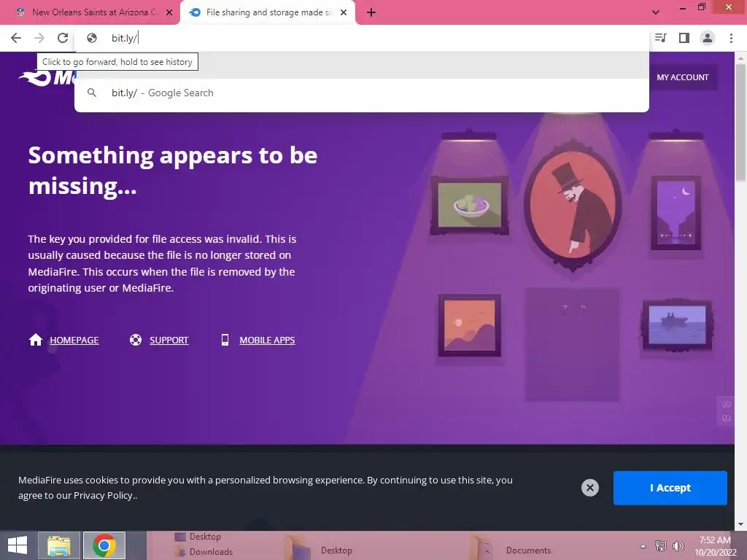Choose the bit.ly/ Google Search suggestion
747x560 pixels.
coord(362,93)
